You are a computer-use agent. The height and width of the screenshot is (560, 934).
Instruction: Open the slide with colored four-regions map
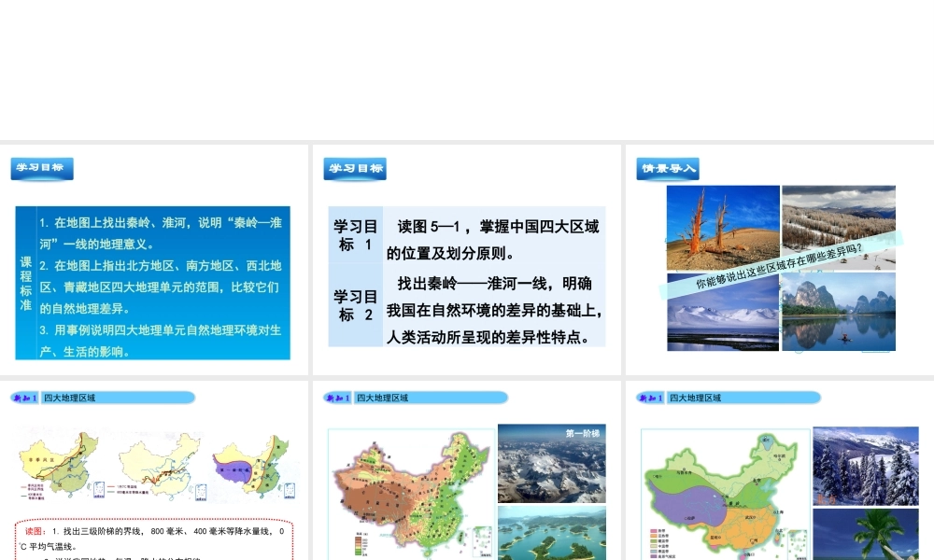[780, 470]
